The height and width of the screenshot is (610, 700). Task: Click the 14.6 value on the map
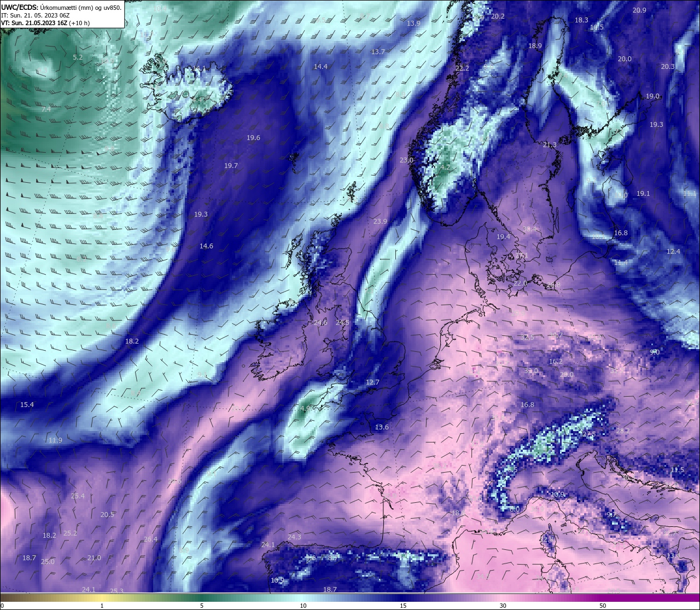point(206,246)
